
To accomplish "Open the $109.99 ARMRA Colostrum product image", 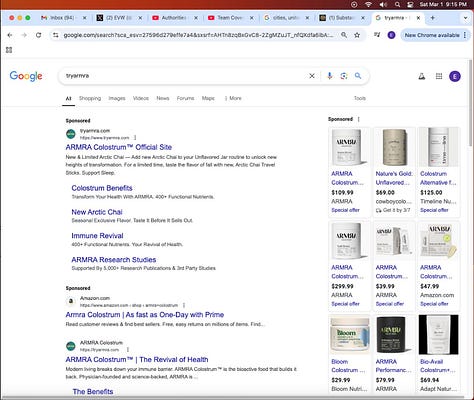I will [349, 148].
